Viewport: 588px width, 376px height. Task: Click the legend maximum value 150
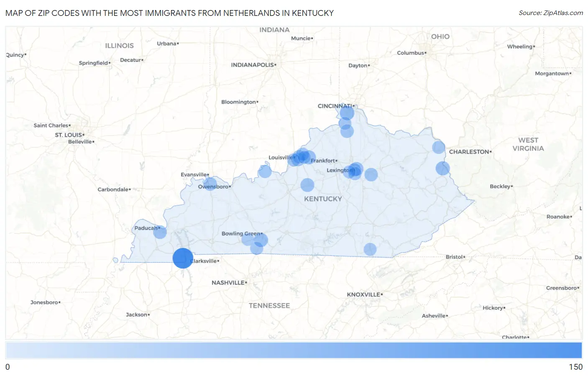(x=575, y=367)
